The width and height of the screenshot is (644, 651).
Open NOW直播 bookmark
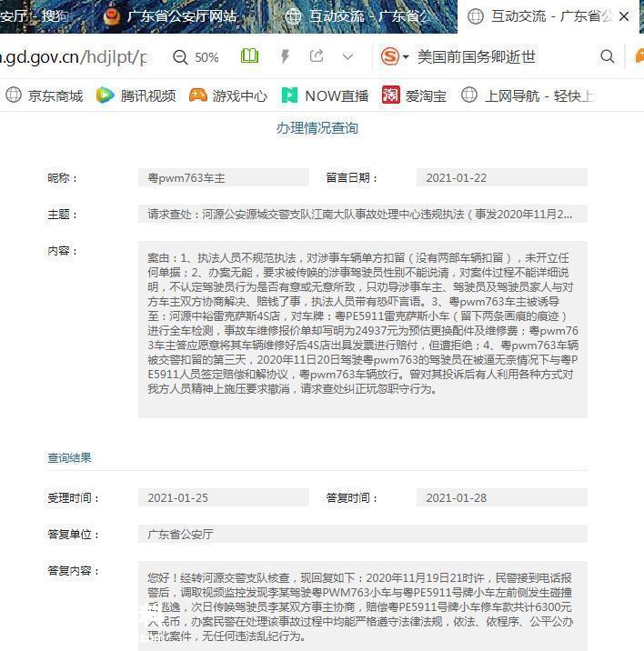point(325,95)
